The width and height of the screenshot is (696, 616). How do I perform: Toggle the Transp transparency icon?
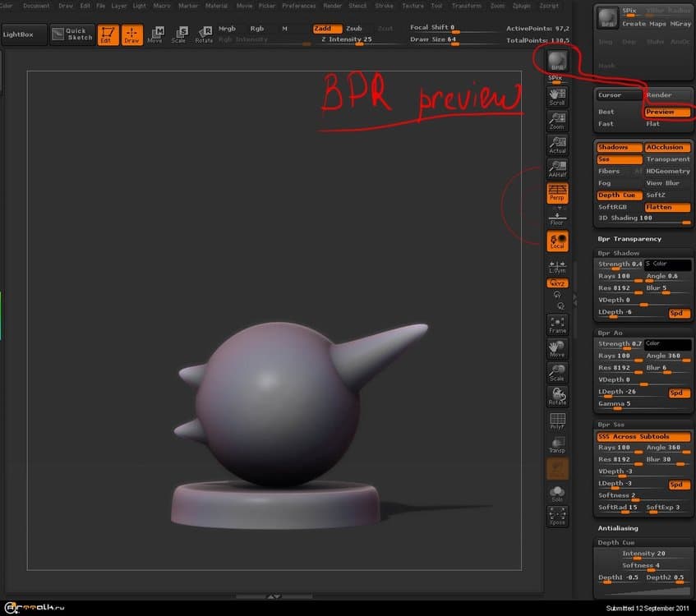pyautogui.click(x=557, y=444)
